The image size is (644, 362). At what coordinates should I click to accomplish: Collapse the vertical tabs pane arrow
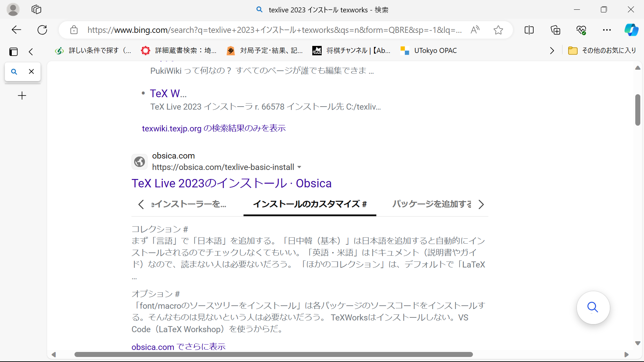[31, 52]
